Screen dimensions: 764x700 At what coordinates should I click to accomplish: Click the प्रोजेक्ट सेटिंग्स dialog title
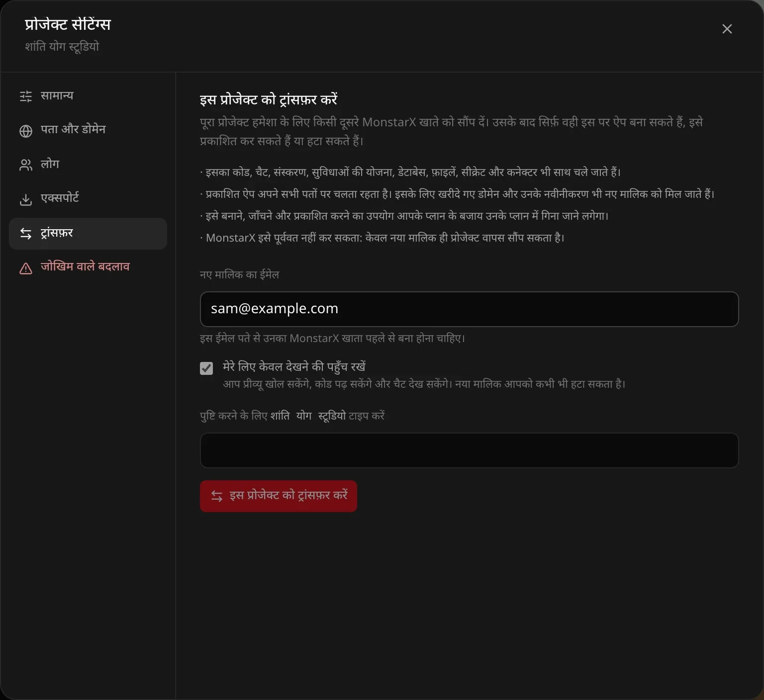click(68, 24)
